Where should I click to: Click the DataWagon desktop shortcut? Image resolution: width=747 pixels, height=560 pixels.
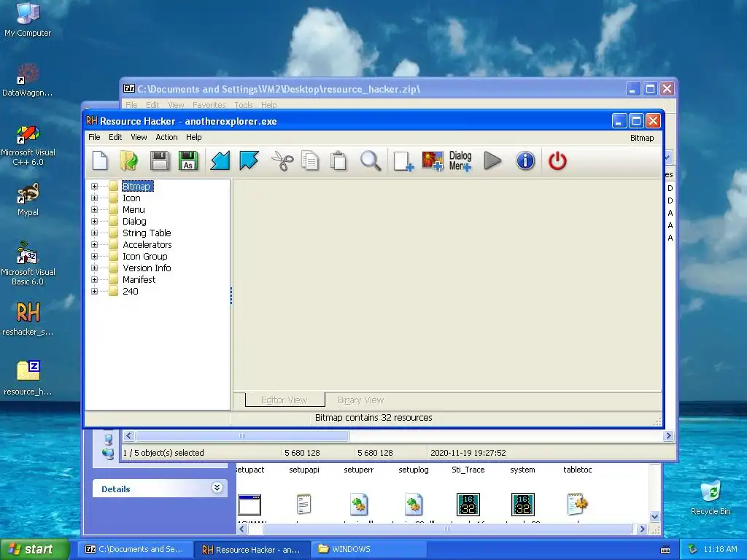pyautogui.click(x=28, y=80)
